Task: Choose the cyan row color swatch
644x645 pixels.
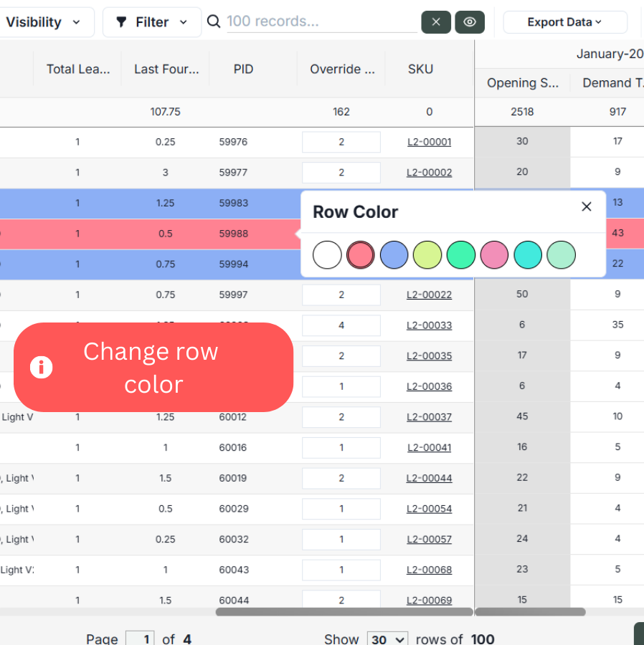Action: point(528,254)
